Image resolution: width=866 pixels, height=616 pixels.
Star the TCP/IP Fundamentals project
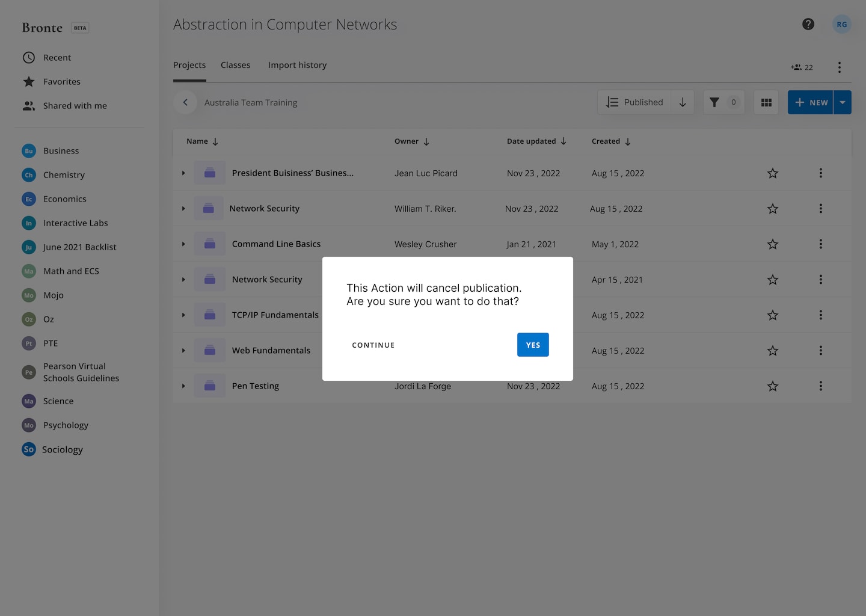pyautogui.click(x=773, y=315)
